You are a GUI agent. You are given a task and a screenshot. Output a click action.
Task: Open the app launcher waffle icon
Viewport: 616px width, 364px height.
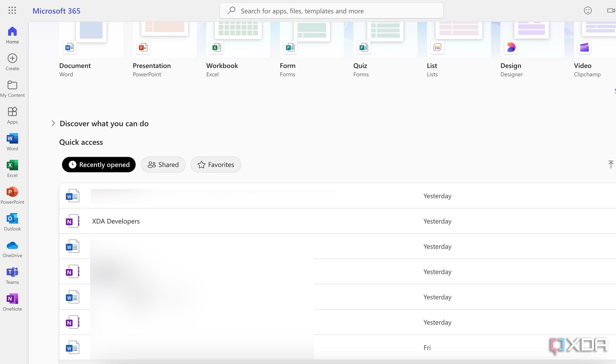click(12, 10)
